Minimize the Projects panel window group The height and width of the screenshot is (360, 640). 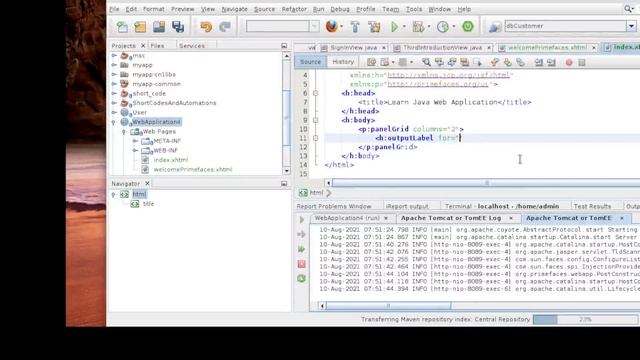tap(284, 46)
